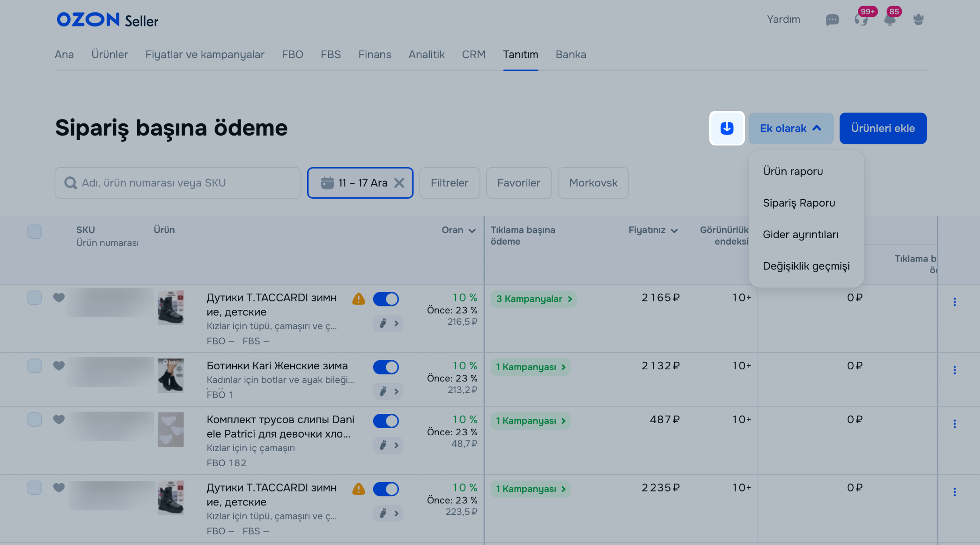Screen dimensions: 980x545
Task: Open the support headset icon
Action: (861, 19)
